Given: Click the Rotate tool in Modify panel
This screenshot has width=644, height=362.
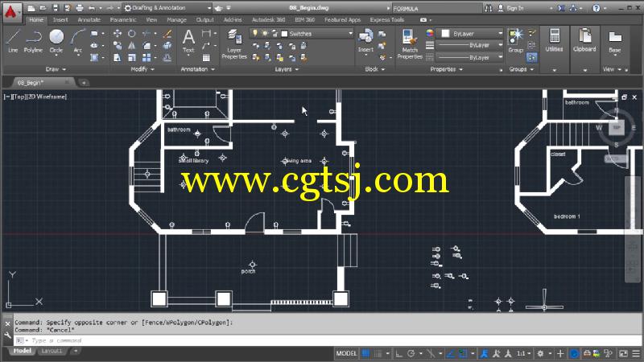Looking at the screenshot, I should [x=132, y=34].
